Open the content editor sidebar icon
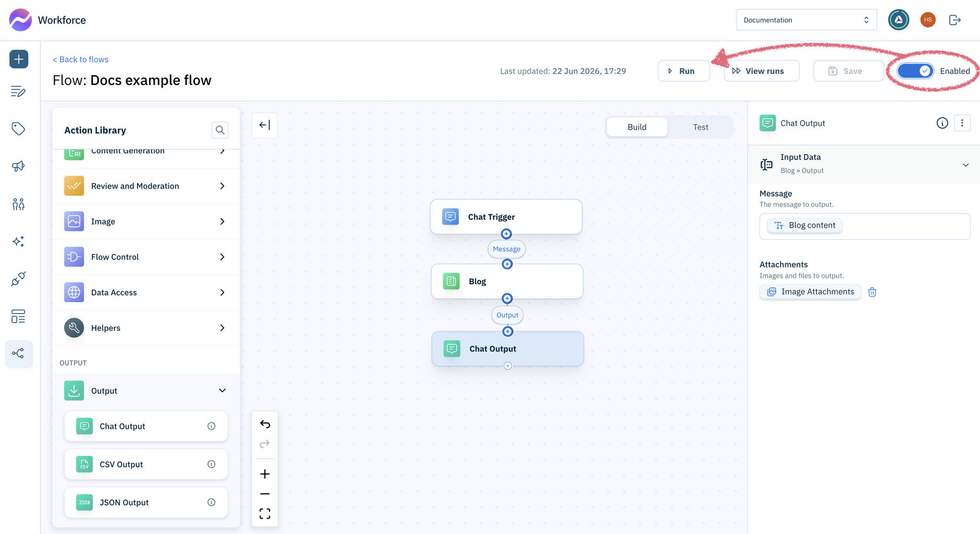 [18, 92]
